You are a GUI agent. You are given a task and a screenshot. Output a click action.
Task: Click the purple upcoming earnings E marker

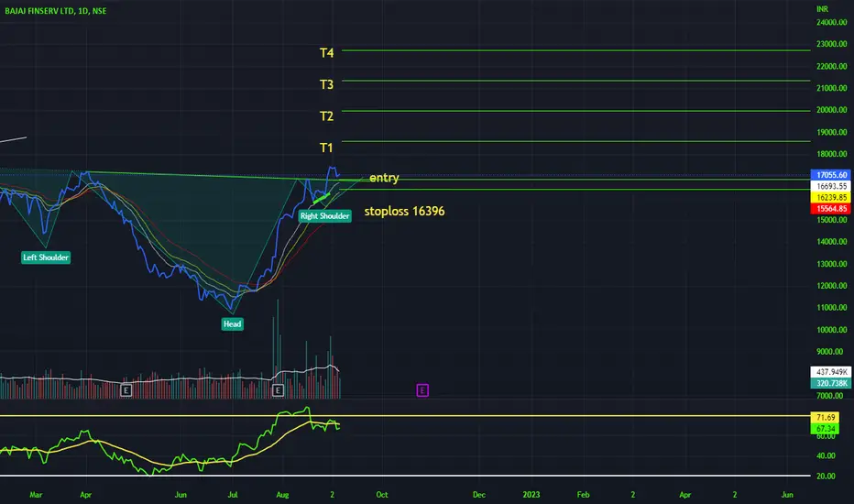point(422,390)
